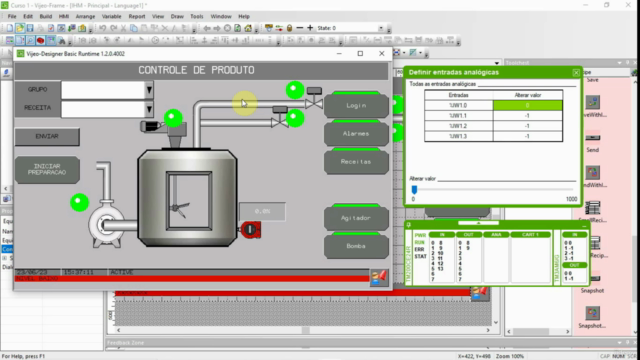
Task: Click the green value cell for %IW1.0
Action: click(528, 105)
